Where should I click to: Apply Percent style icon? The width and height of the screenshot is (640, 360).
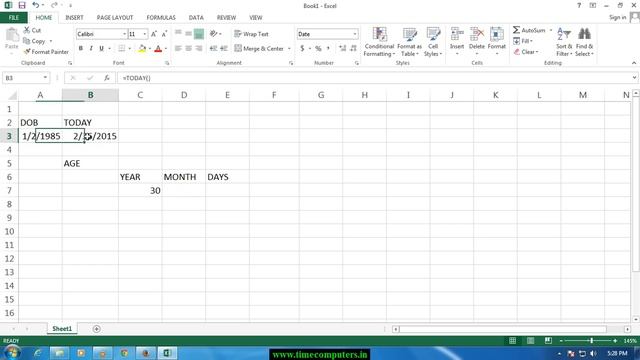pyautogui.click(x=318, y=48)
